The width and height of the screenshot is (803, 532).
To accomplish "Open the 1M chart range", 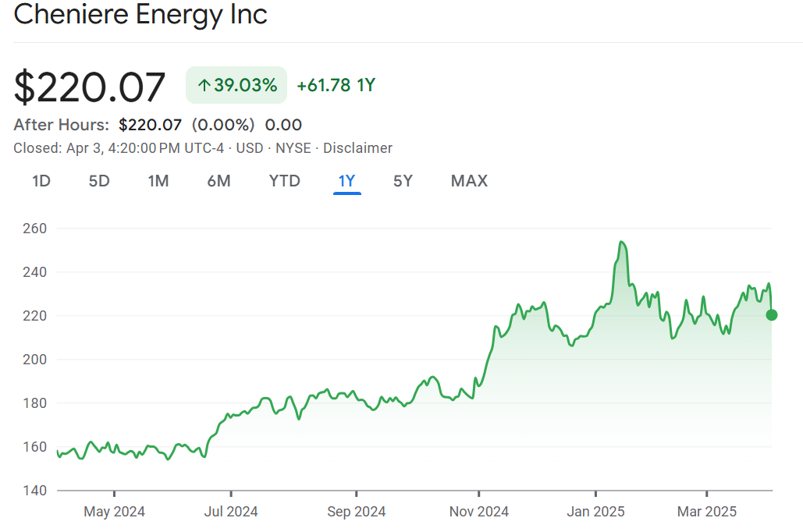I will point(158,181).
